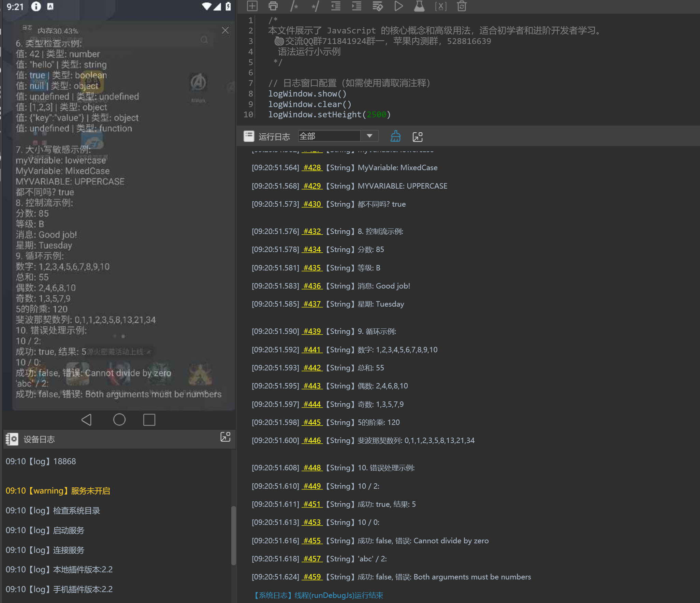Image resolution: width=700 pixels, height=603 pixels.
Task: Open log entry link #459
Action: (x=312, y=577)
